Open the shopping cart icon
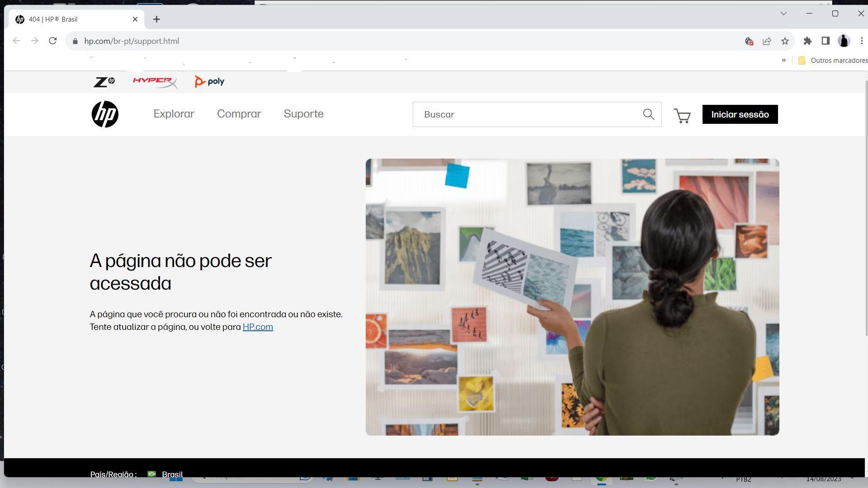The width and height of the screenshot is (868, 488). [682, 116]
